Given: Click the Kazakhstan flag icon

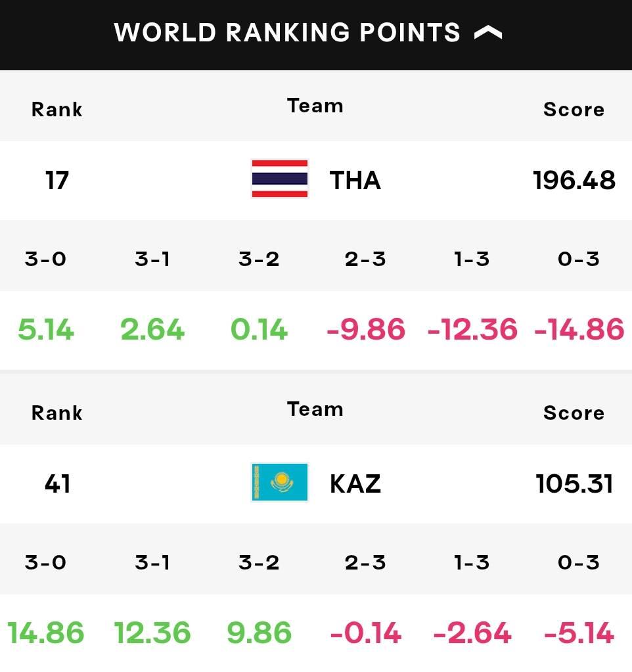Looking at the screenshot, I should 280,482.
